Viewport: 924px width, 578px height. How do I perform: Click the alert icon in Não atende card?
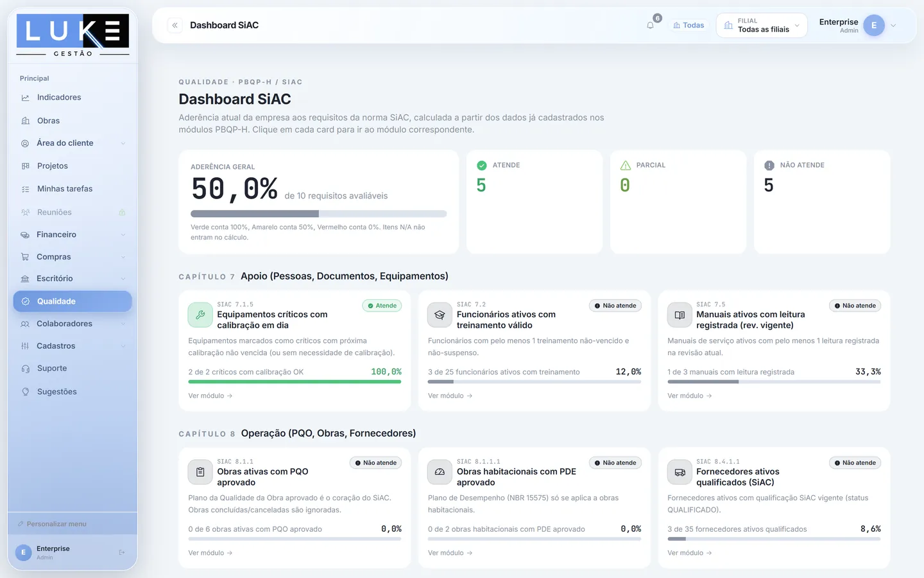[x=769, y=165]
